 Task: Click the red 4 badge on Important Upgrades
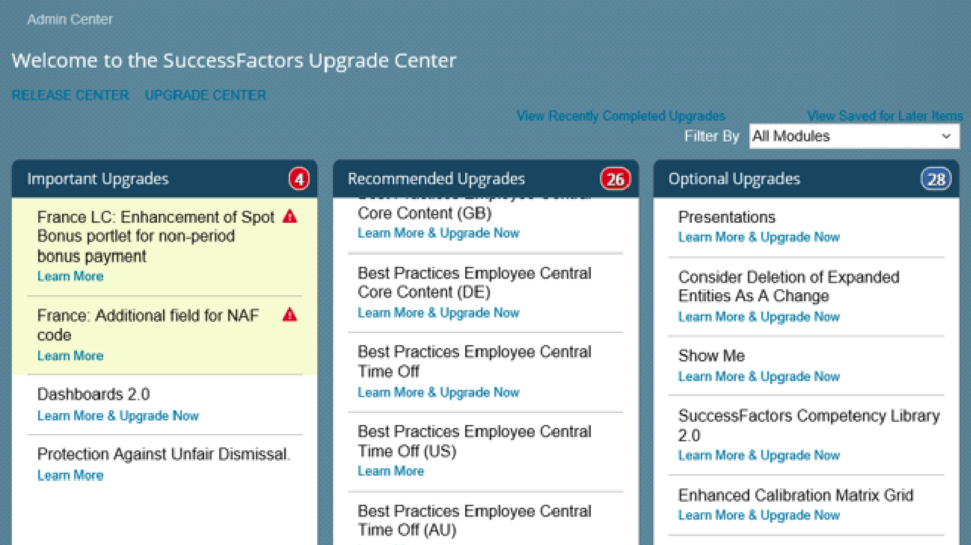[x=299, y=179]
